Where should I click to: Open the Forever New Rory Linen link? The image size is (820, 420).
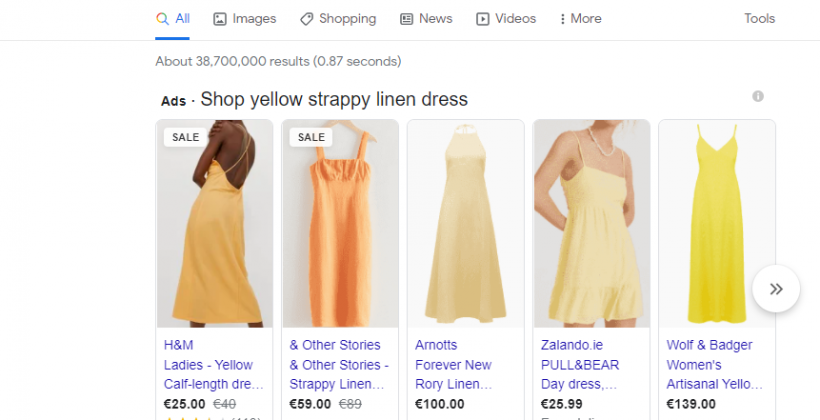click(x=453, y=374)
